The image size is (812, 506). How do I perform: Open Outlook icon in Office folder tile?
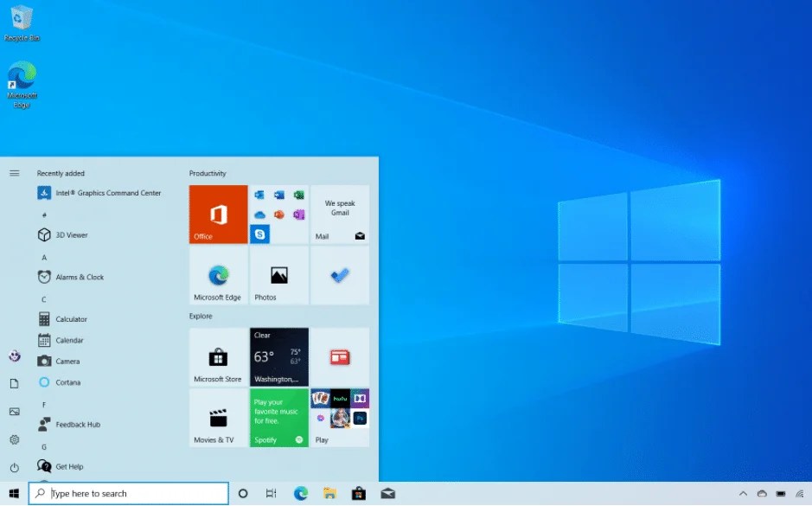pos(259,195)
